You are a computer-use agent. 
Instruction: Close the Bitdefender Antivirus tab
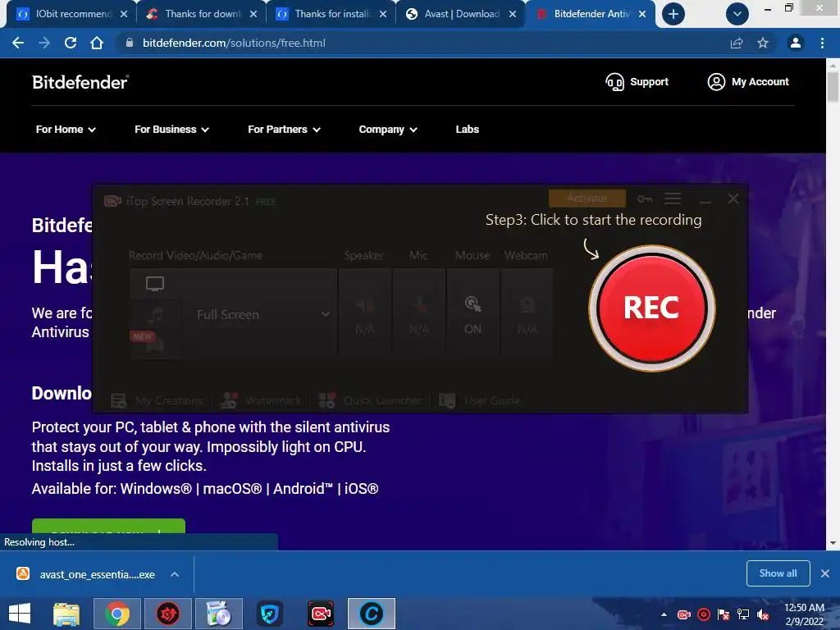641,14
